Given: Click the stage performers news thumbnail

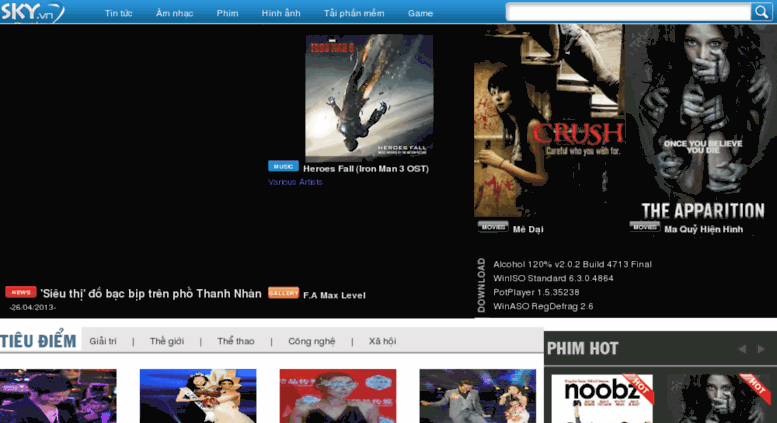Looking at the screenshot, I should pyautogui.click(x=477, y=396).
